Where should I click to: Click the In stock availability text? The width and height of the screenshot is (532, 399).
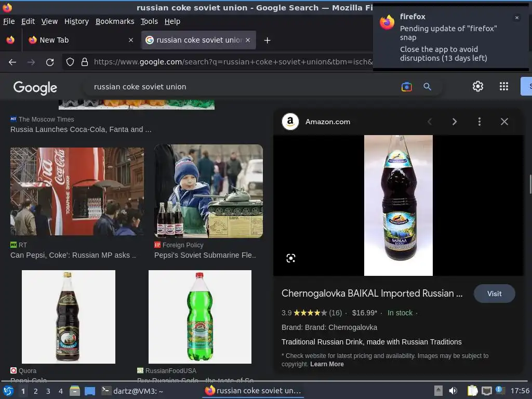(400, 313)
